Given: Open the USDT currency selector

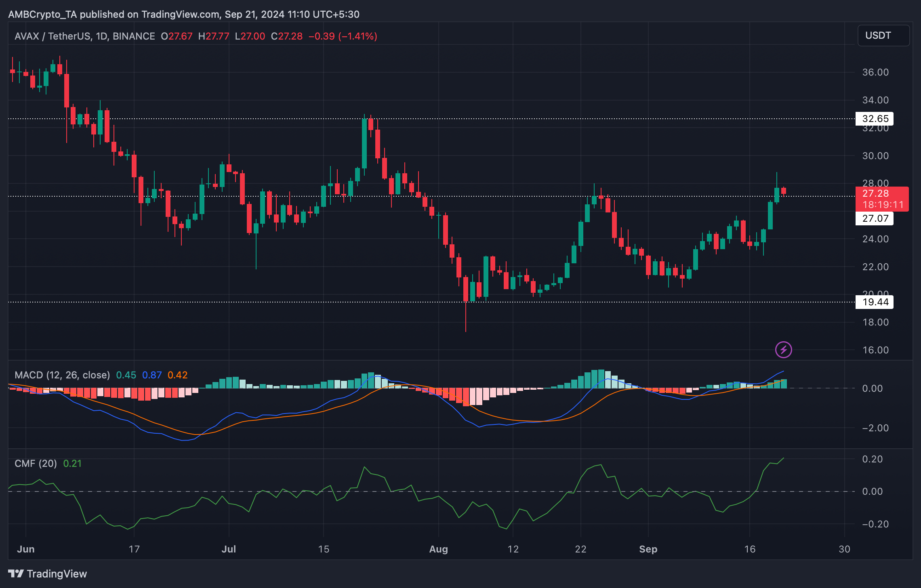Looking at the screenshot, I should click(883, 36).
